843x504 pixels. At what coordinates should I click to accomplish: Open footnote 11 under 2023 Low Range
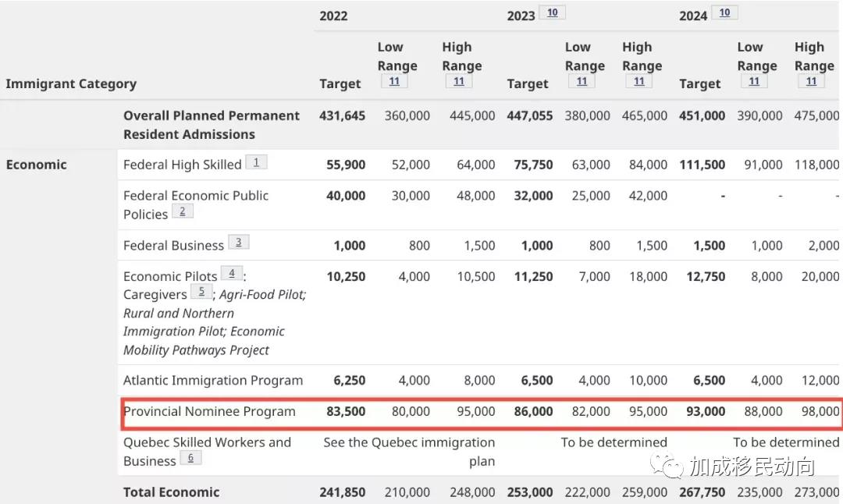(x=582, y=81)
